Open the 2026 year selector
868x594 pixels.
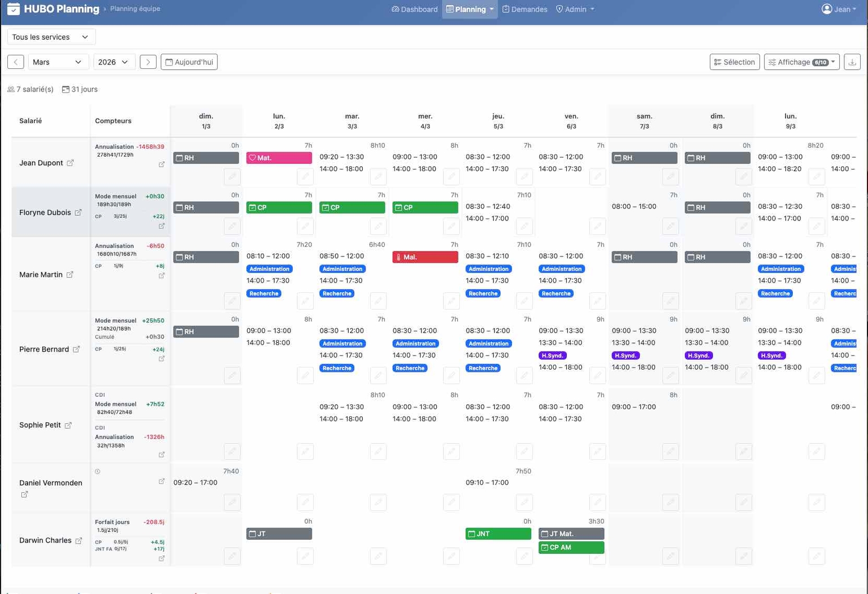pyautogui.click(x=114, y=62)
